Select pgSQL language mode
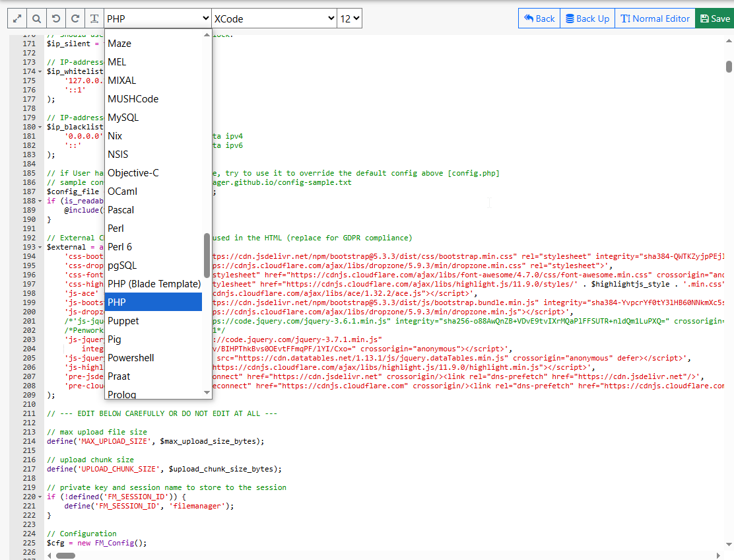The height and width of the screenshot is (560, 734). click(154, 265)
